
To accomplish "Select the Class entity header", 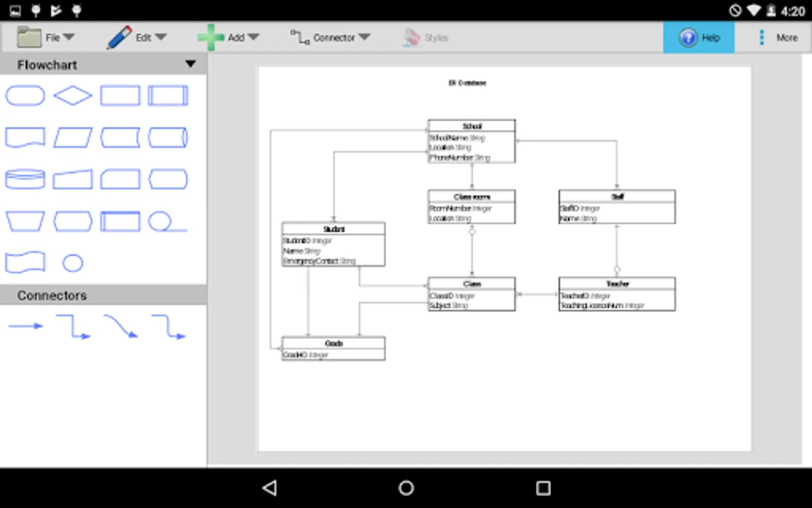I will coord(471,283).
